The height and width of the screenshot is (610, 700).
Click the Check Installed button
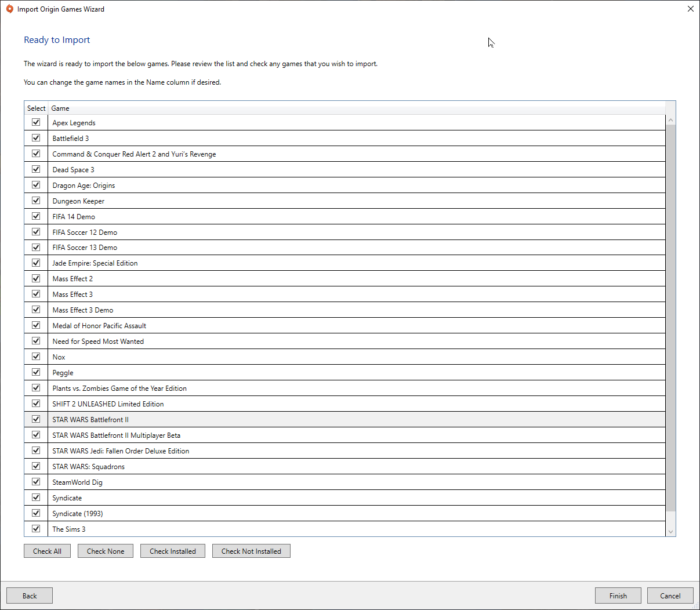[173, 551]
